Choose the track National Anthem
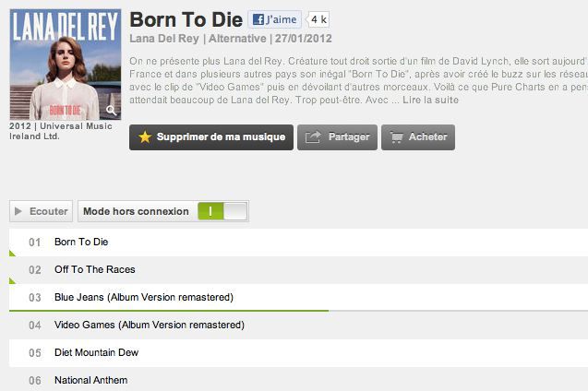588x391 pixels. click(90, 380)
